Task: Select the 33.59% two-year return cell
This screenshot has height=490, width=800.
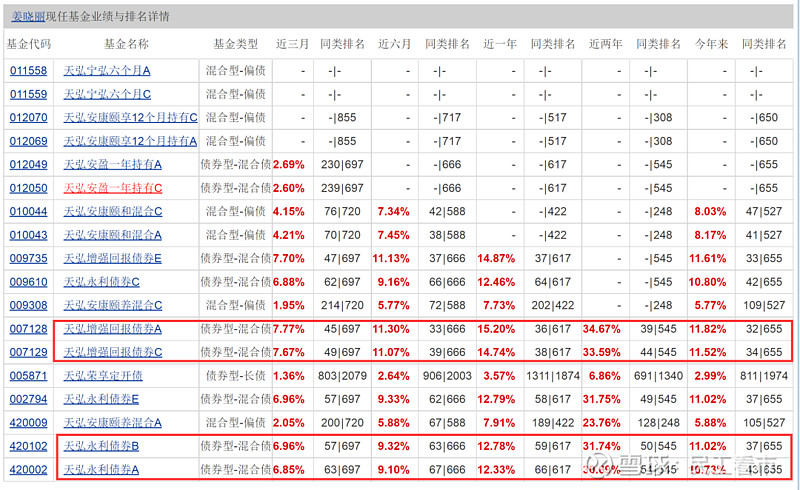Action: click(602, 352)
